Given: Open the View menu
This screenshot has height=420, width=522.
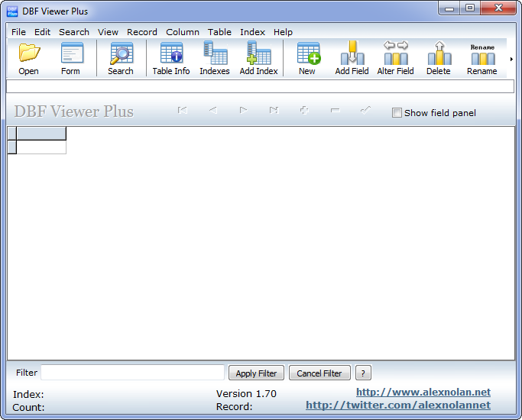Looking at the screenshot, I should pyautogui.click(x=108, y=32).
